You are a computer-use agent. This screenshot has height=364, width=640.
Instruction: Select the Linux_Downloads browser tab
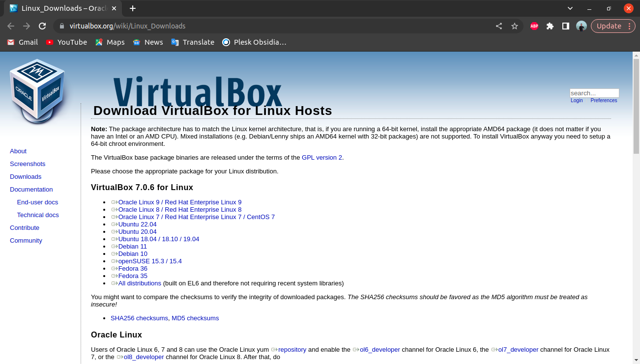click(62, 8)
